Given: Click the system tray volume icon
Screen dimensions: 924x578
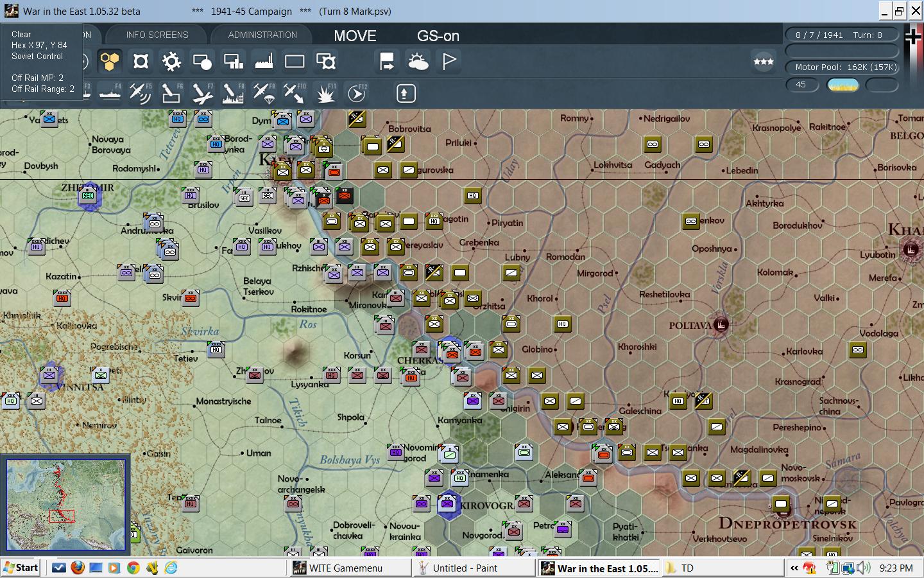Looking at the screenshot, I should click(864, 568).
